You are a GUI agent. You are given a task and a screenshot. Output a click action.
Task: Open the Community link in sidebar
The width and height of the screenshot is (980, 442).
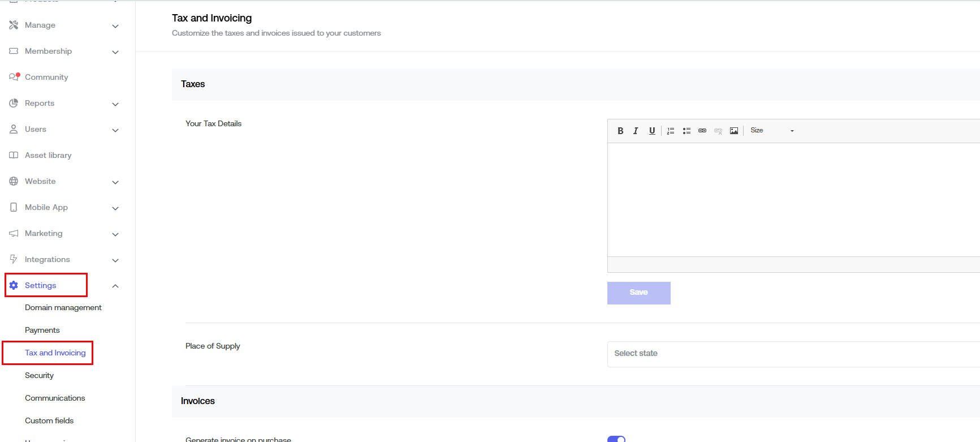pyautogui.click(x=46, y=77)
